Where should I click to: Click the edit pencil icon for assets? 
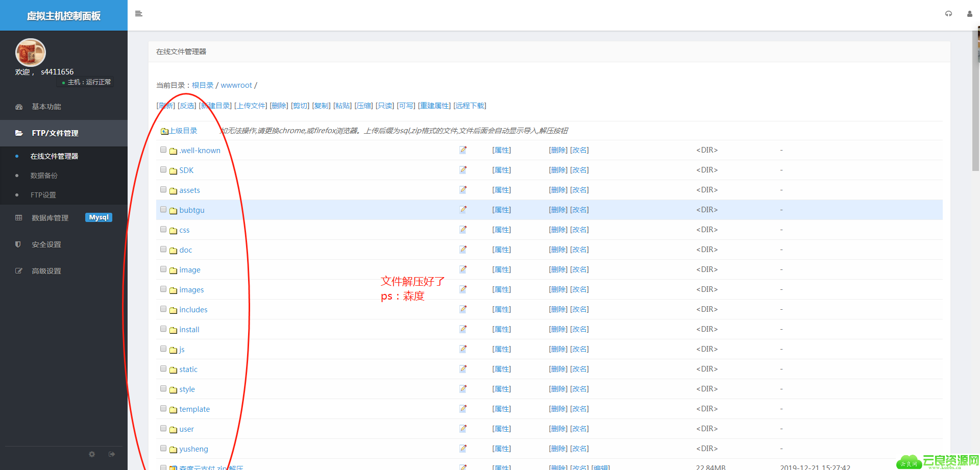click(463, 190)
